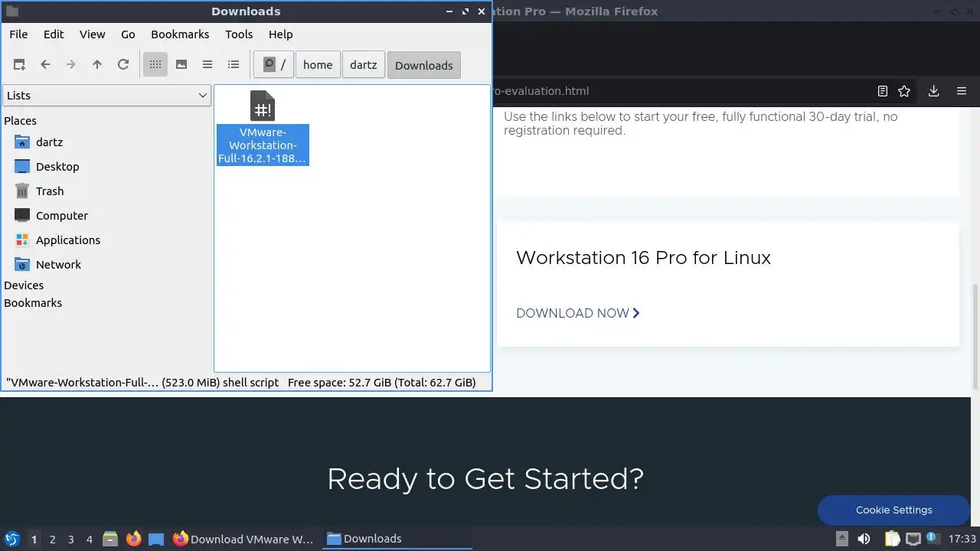
Task: Open the Tools menu
Action: 239,34
